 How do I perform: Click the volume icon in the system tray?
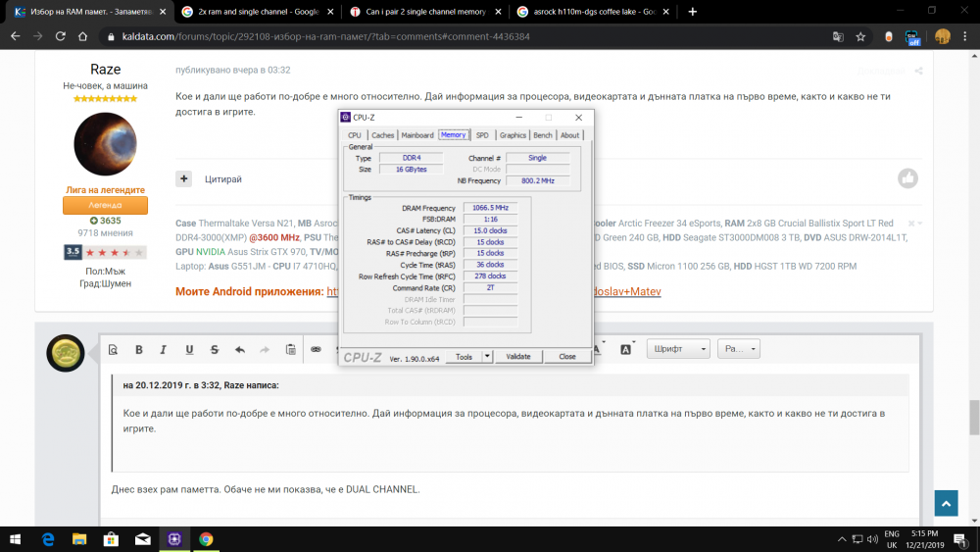(x=872, y=539)
